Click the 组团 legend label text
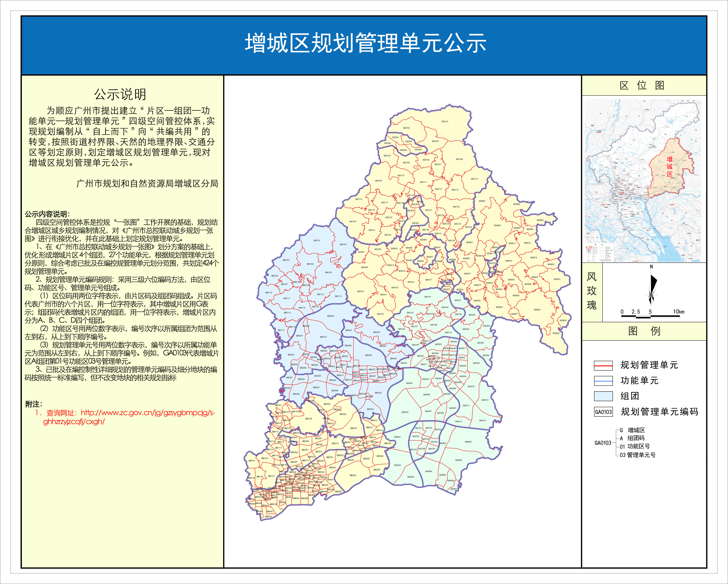The width and height of the screenshot is (728, 584). click(x=630, y=396)
